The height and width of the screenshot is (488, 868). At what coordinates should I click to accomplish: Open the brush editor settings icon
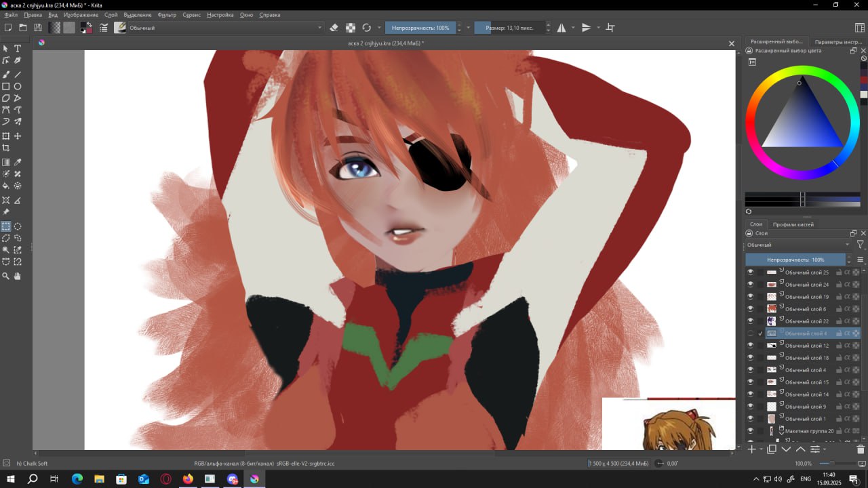(104, 28)
